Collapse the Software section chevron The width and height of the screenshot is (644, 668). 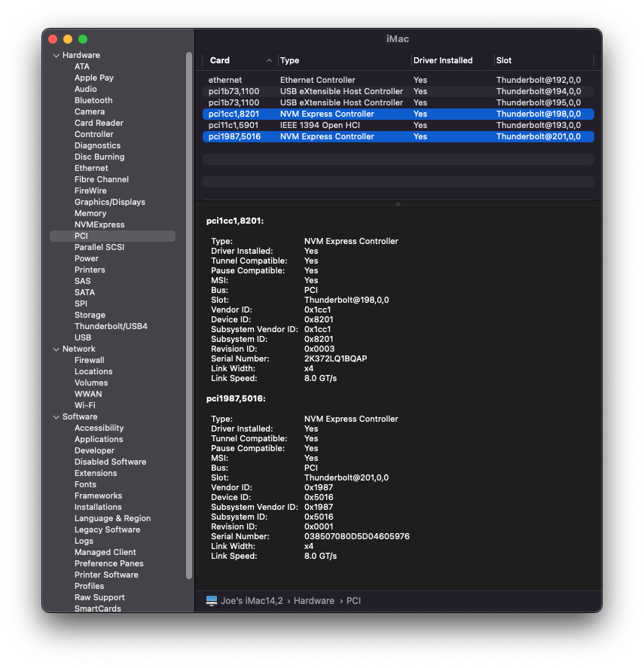[x=56, y=416]
